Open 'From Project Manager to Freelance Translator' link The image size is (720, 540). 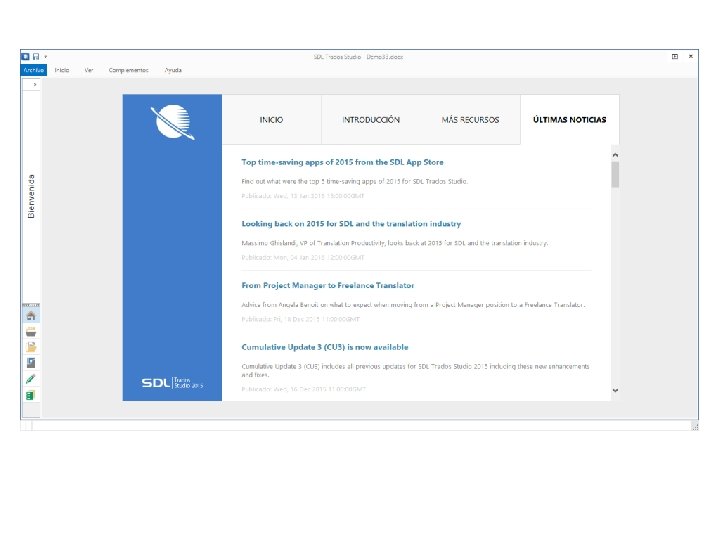[328, 285]
